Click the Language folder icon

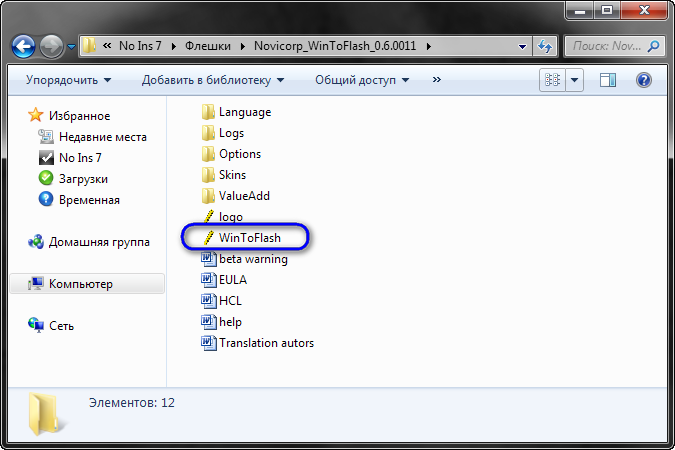click(208, 112)
